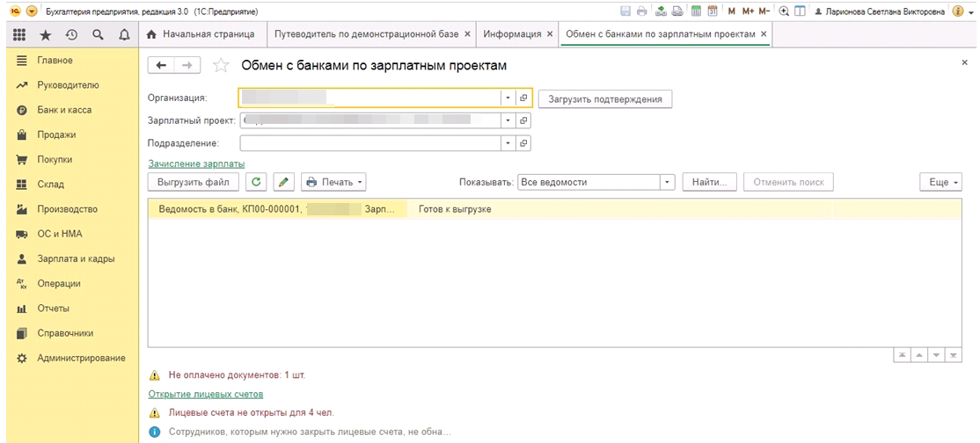Click the printer icon in title bar
Screen dimensions: 980x443
click(x=641, y=11)
